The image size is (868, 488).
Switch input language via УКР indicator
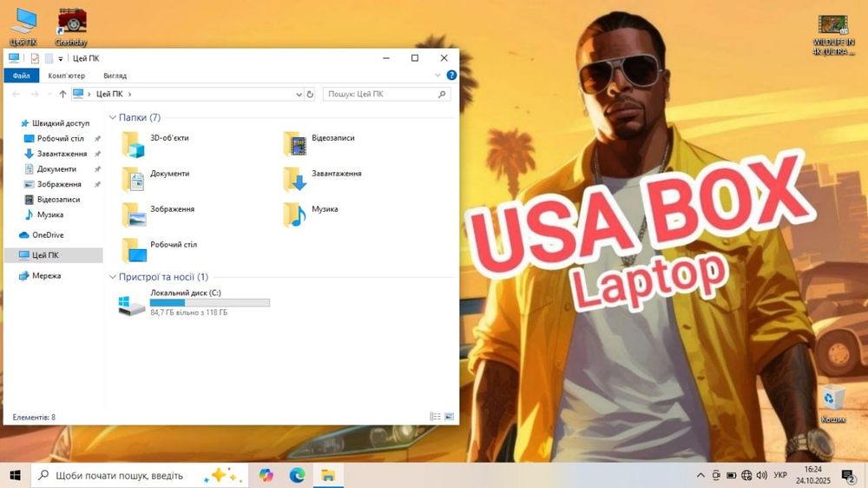point(780,475)
